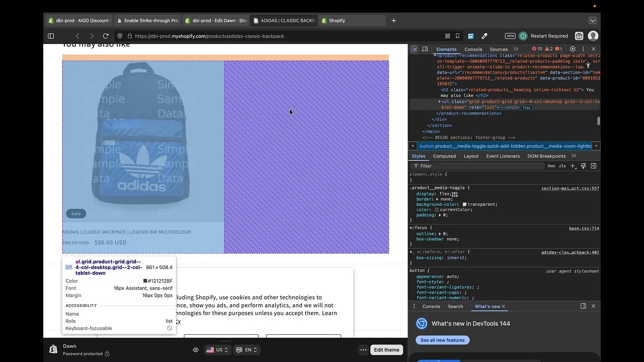The image size is (644, 362).
Task: Focus the Styles Filter input field
Action: (x=478, y=166)
